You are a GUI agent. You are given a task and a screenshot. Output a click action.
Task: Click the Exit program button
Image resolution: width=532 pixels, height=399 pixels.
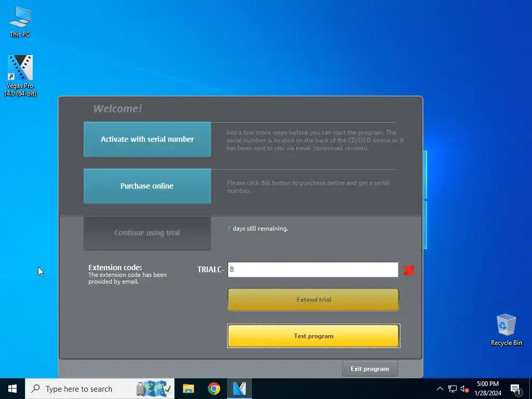point(370,369)
